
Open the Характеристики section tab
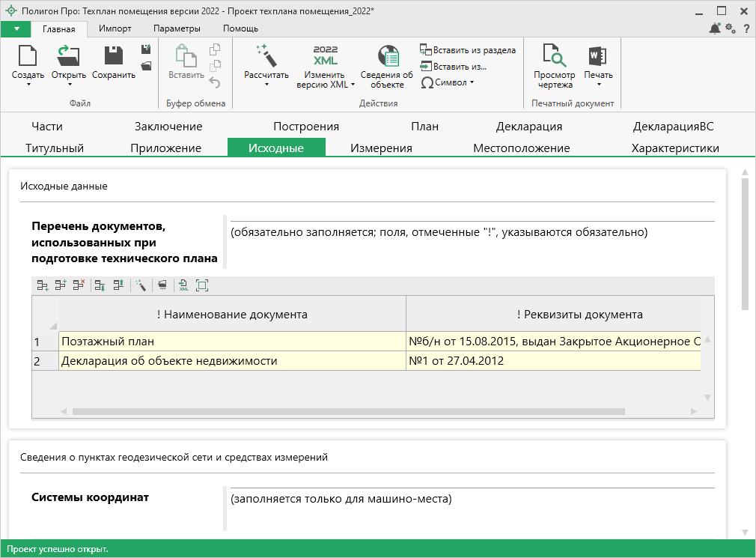pyautogui.click(x=675, y=148)
